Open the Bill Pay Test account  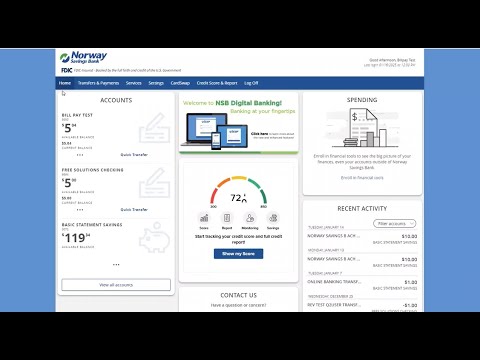click(77, 115)
